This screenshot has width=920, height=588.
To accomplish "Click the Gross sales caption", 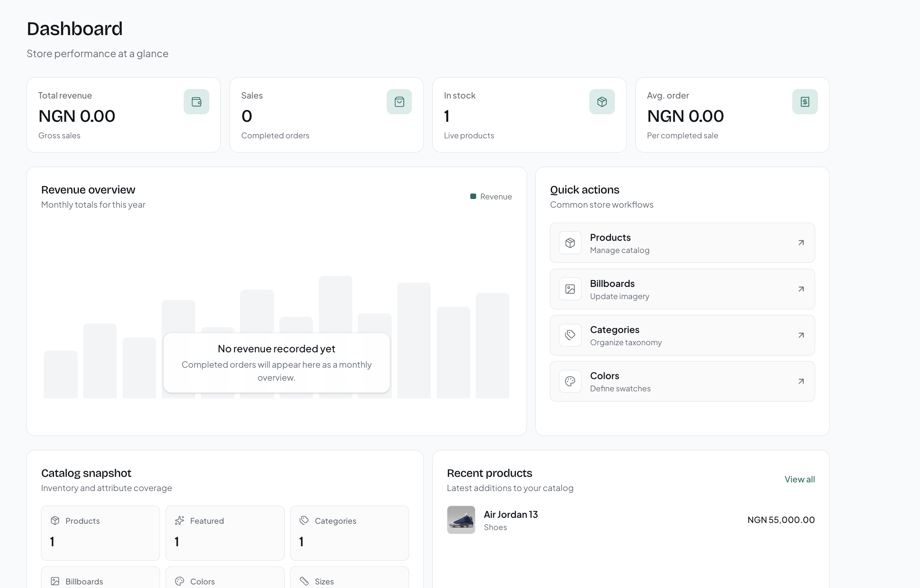I will [59, 136].
